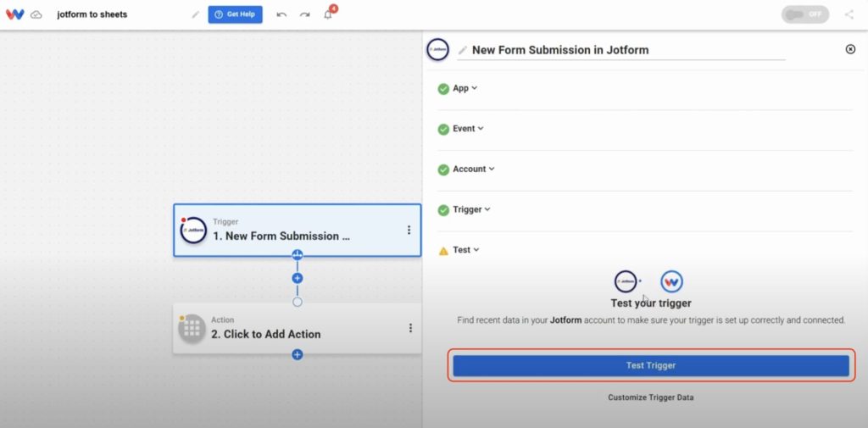Click the Workload icon in test section

point(671,281)
